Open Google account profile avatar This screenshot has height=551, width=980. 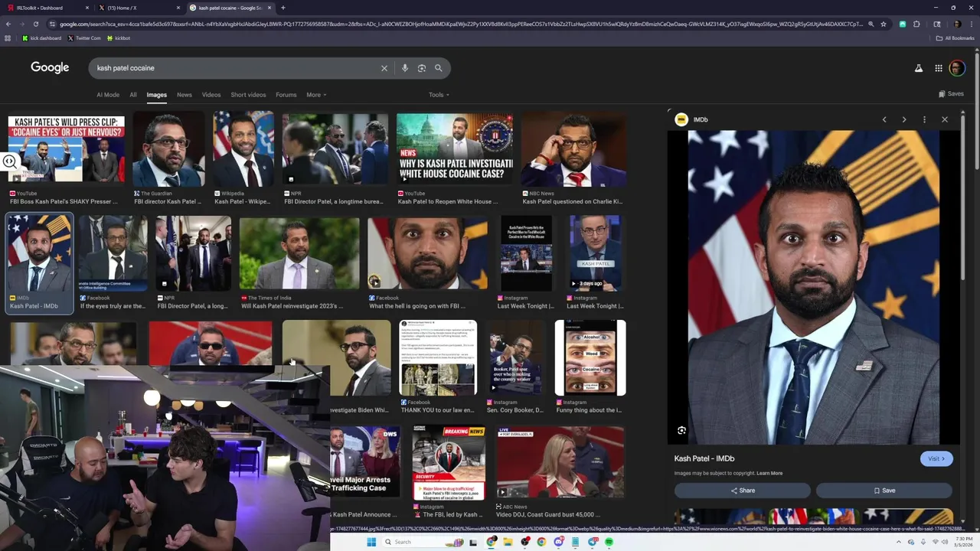coord(957,68)
